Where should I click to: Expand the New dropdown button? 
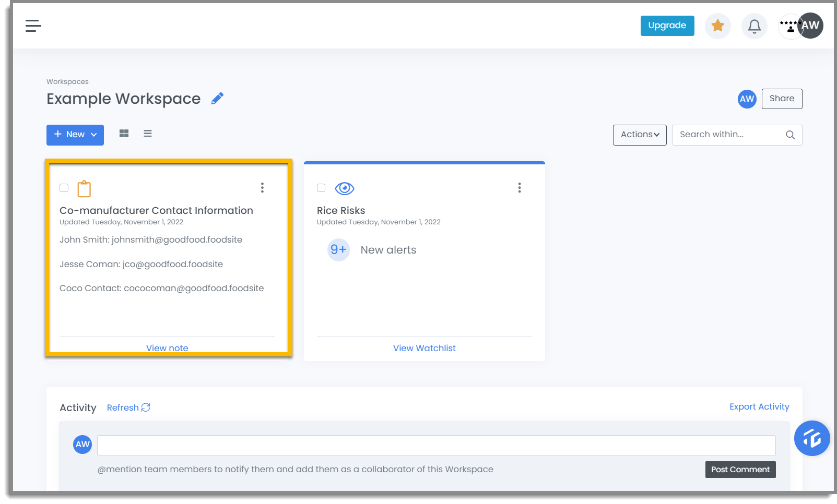coord(75,135)
